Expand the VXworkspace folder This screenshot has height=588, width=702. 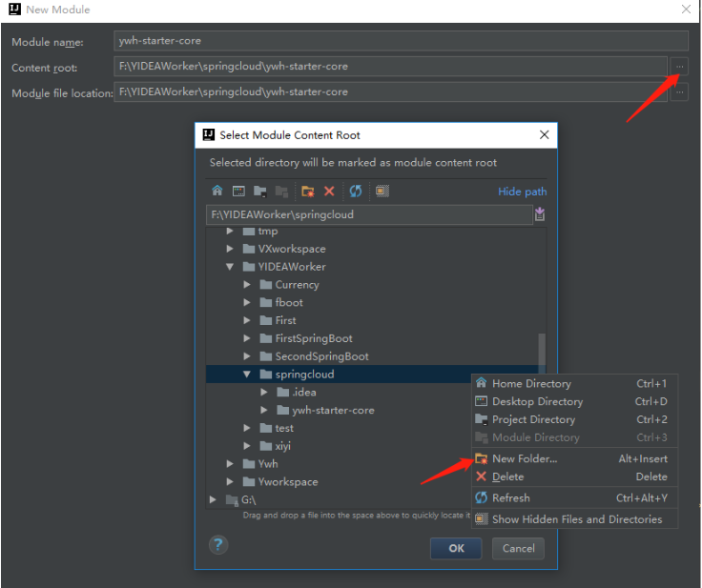coord(230,249)
